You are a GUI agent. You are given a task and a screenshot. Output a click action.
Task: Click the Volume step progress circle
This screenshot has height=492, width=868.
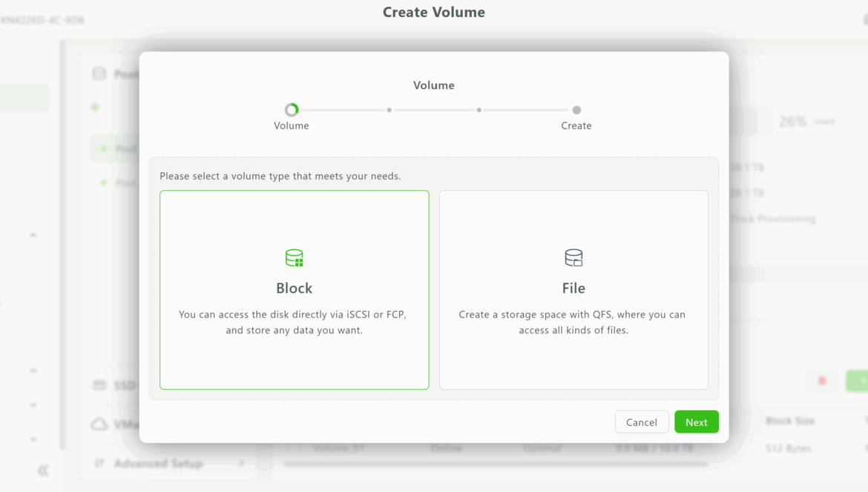pyautogui.click(x=292, y=110)
